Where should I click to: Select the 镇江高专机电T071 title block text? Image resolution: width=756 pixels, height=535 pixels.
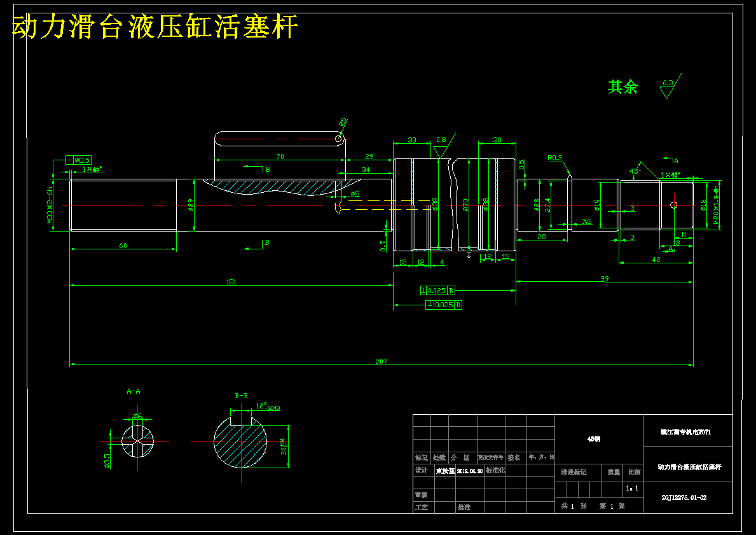point(685,432)
